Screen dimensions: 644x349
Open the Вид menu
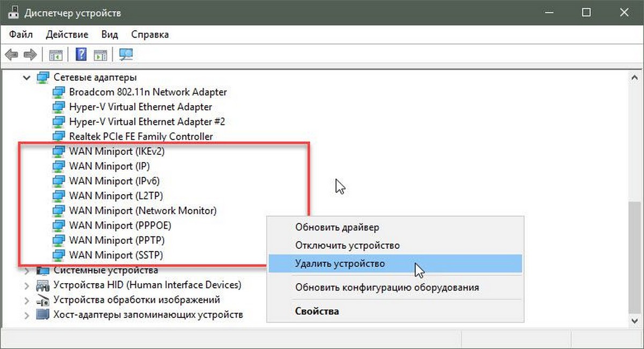[x=109, y=34]
